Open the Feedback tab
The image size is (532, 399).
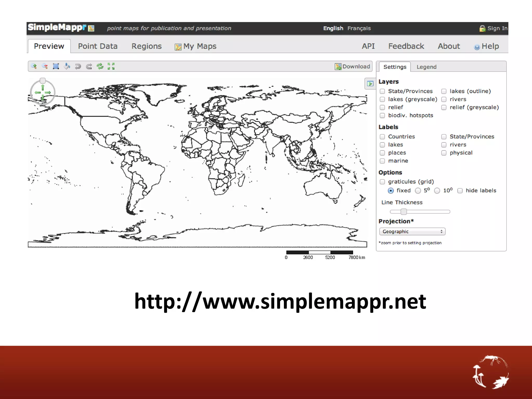click(x=406, y=46)
